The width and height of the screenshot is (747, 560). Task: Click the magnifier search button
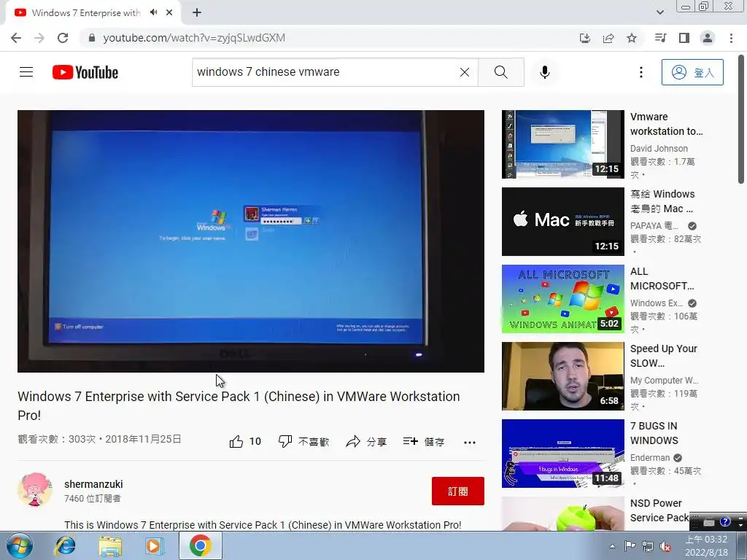point(500,72)
